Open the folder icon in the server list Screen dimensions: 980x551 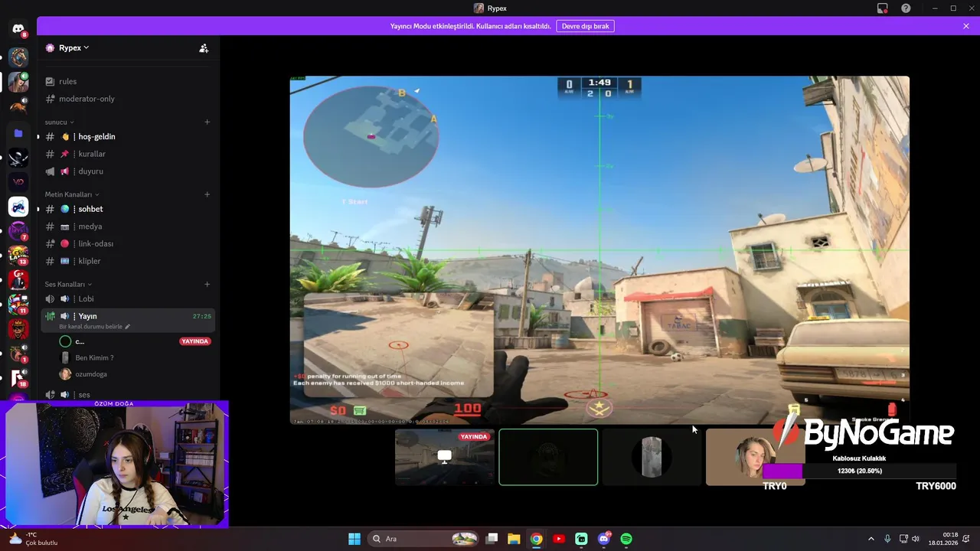pos(18,132)
